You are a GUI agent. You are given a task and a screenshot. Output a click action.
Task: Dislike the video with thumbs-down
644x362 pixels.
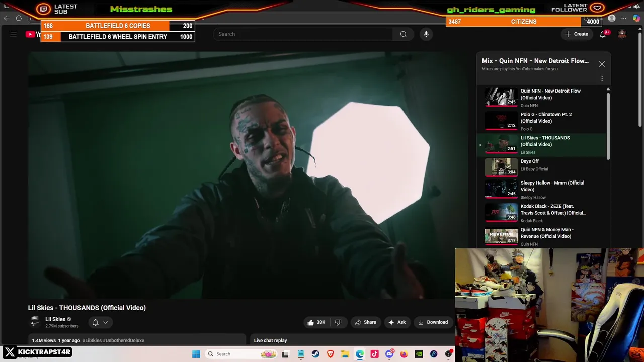coord(338,322)
